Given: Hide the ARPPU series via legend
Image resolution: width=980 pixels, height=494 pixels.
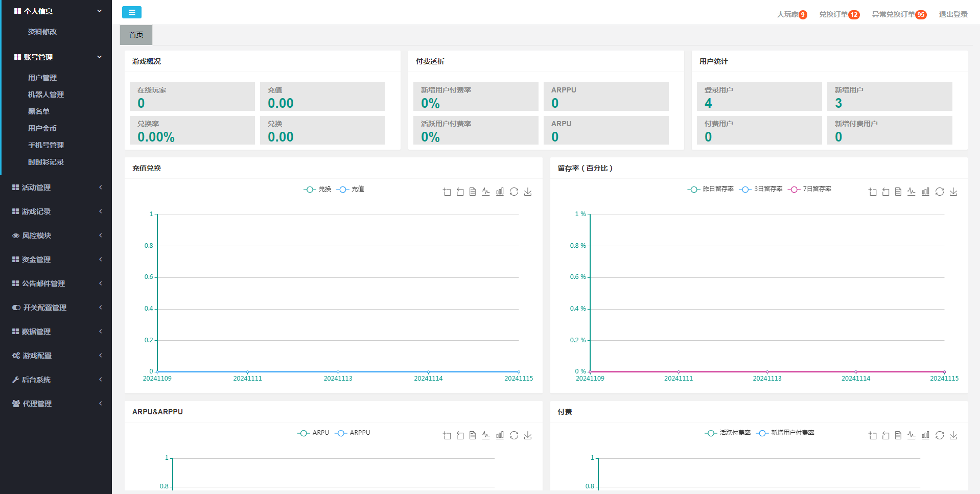Looking at the screenshot, I should coord(353,433).
